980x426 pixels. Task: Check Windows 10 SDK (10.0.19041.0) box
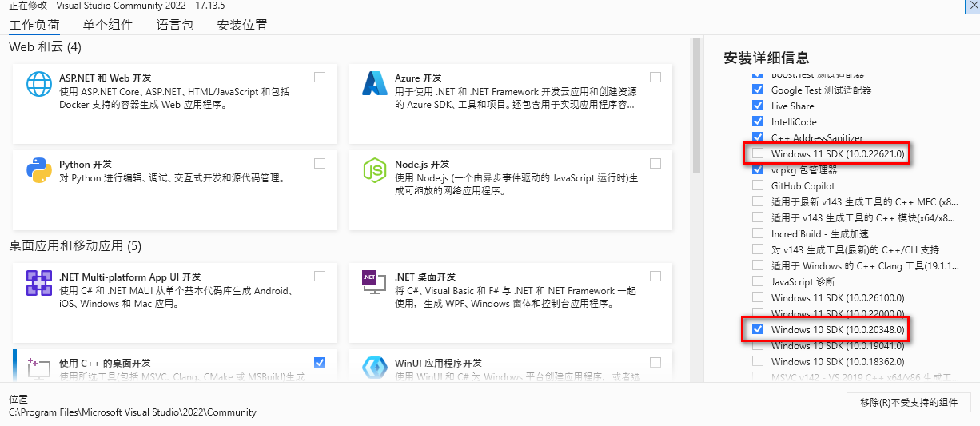758,345
